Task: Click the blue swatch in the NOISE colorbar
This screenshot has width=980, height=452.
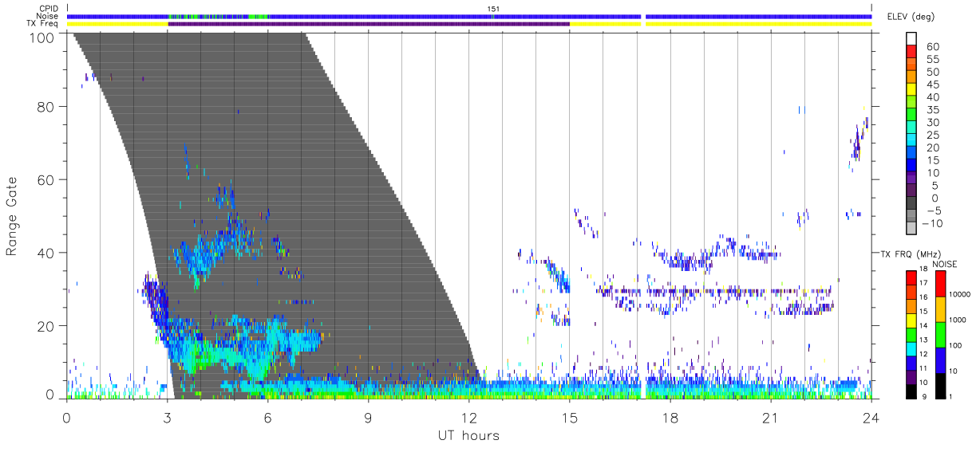Action: 941,360
